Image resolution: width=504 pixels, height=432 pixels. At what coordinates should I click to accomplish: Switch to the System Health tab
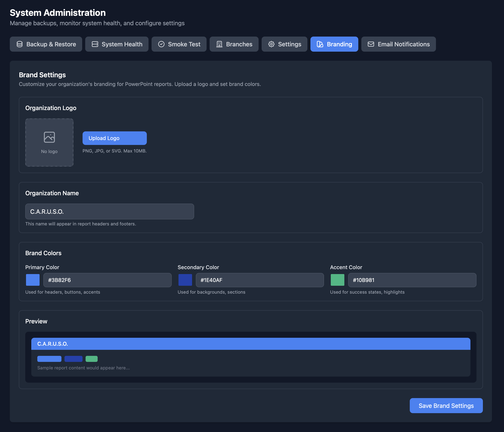pos(117,44)
